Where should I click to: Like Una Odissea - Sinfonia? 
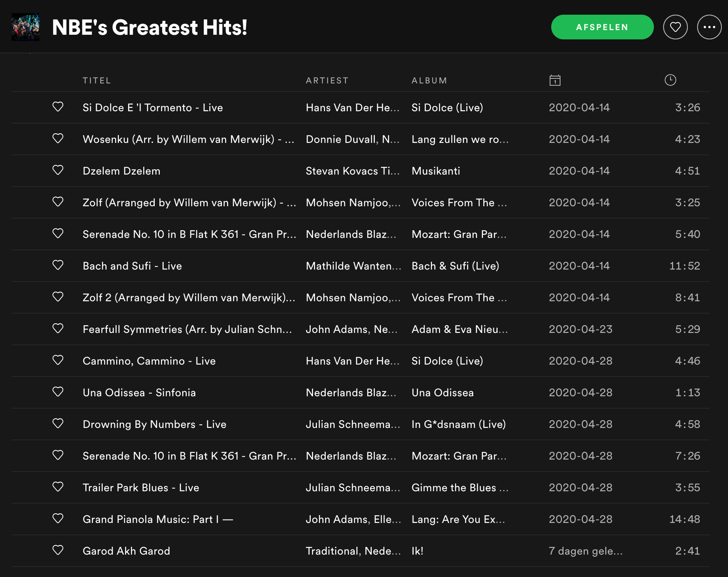point(58,392)
